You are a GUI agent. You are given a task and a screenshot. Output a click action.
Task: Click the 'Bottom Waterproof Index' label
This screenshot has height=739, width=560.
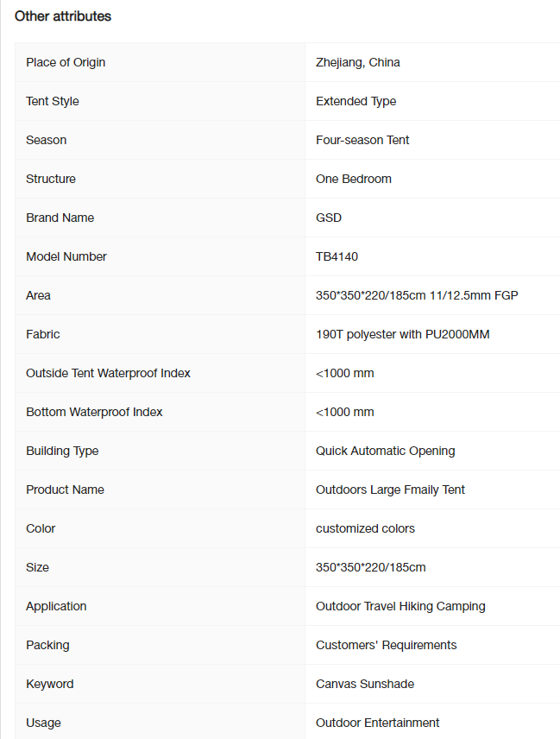tap(94, 412)
